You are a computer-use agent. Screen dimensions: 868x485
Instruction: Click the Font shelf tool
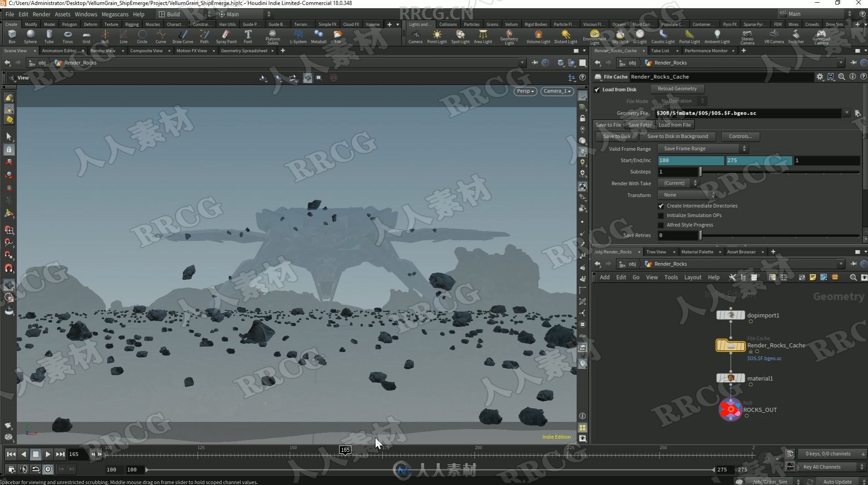[248, 36]
